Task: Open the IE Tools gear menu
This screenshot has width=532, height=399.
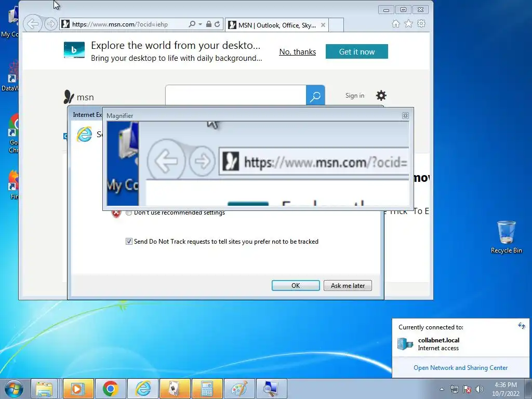Action: 421,24
